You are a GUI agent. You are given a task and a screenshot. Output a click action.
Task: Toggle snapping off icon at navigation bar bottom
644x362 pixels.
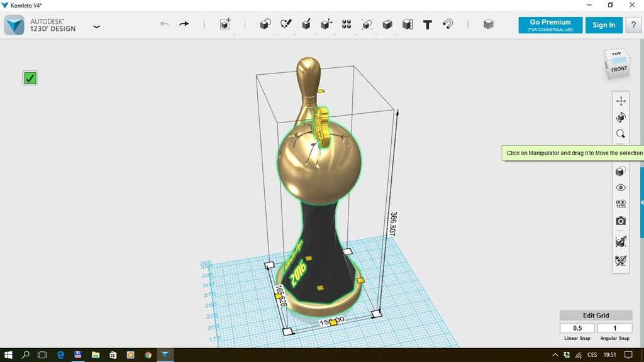pos(621,261)
